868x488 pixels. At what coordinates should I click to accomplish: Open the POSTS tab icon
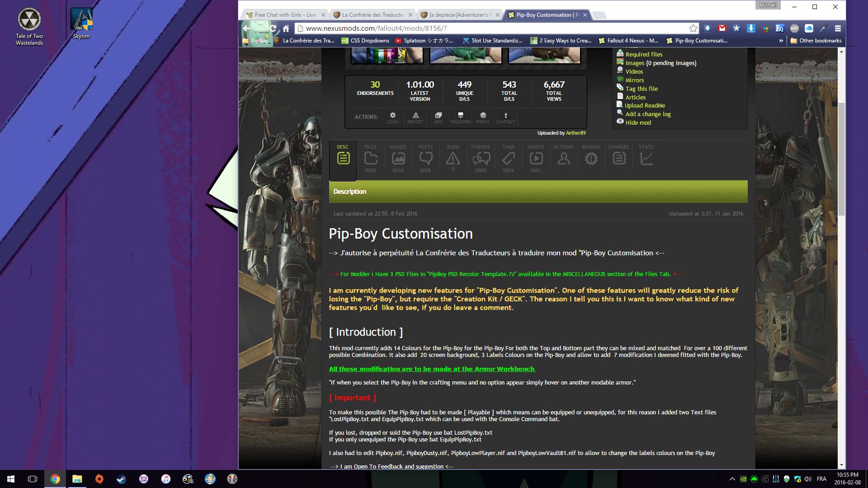[425, 159]
